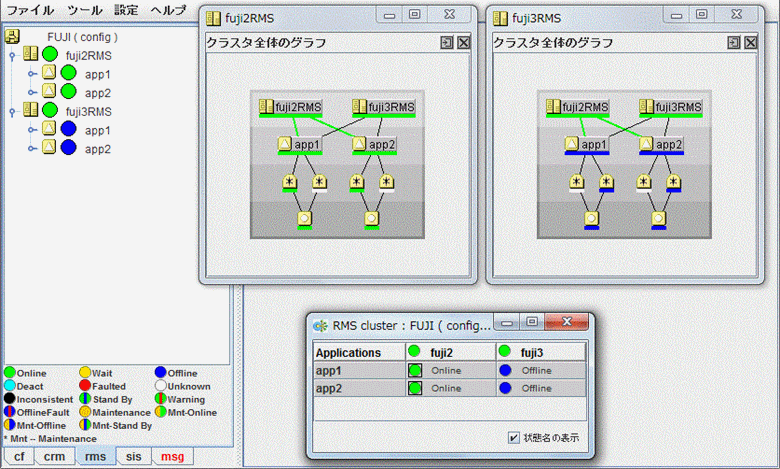The height and width of the screenshot is (469, 780).
Task: Select fuji3RMS node in fuji3RMS graph window
Action: (x=671, y=107)
